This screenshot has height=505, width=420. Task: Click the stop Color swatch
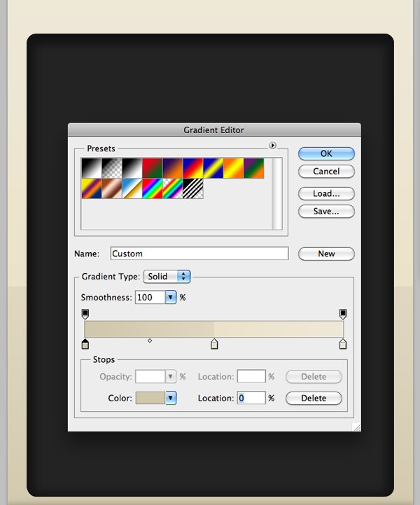(150, 398)
